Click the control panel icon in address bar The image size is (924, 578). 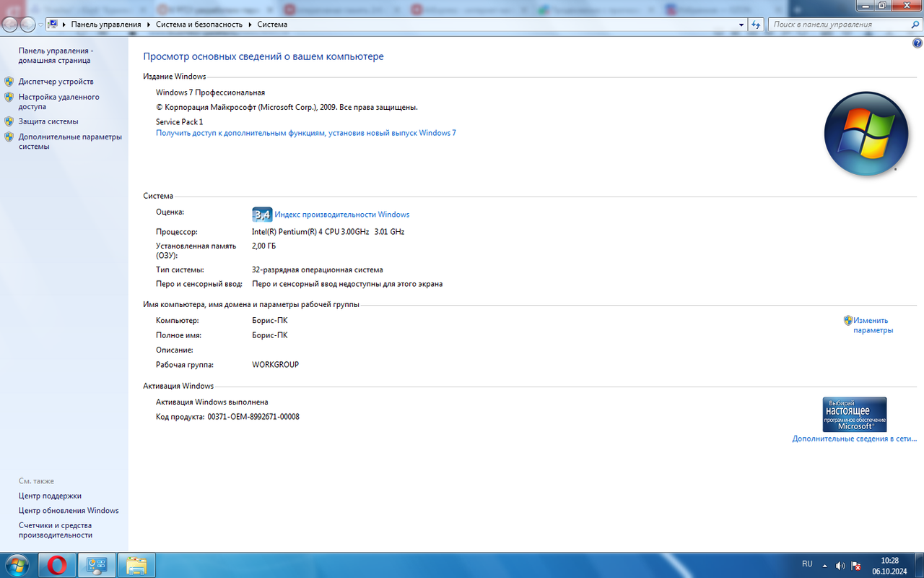click(53, 24)
